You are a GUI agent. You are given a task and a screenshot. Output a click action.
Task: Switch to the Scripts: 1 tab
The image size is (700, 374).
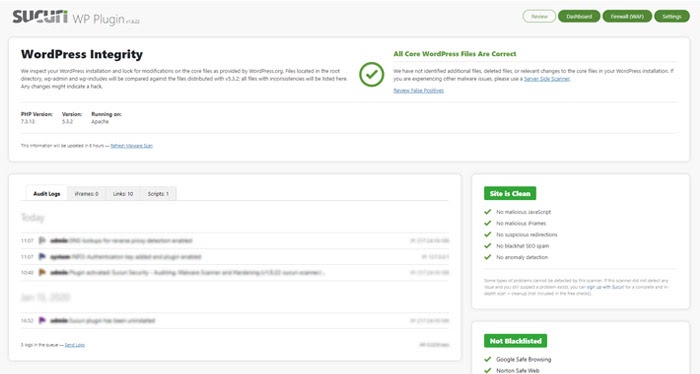[158, 194]
